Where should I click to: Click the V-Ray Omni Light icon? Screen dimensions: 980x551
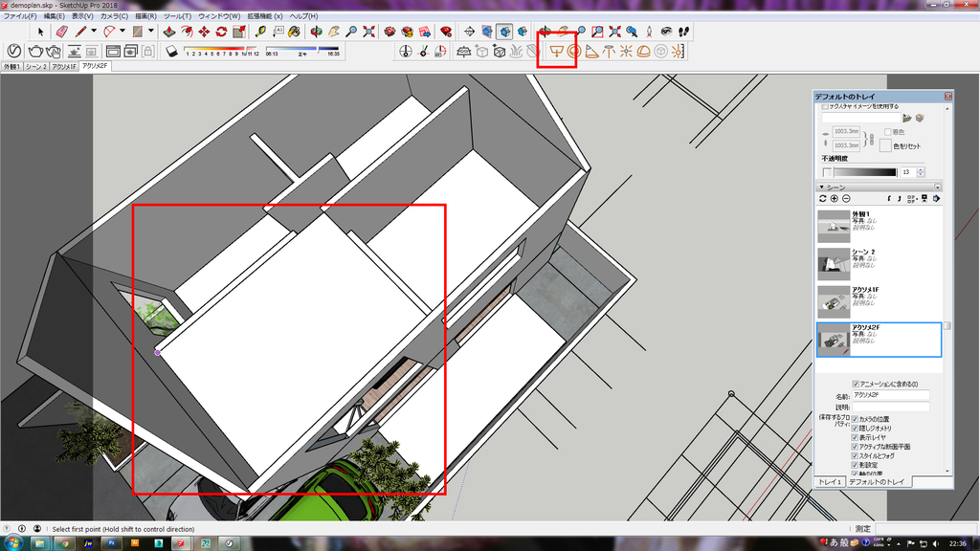[x=626, y=52]
